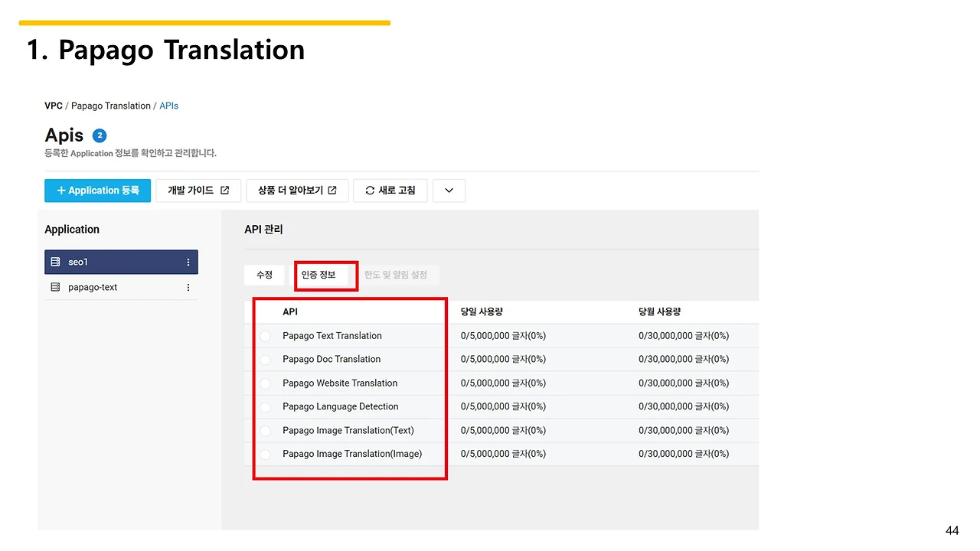Click monthly usage value for Papago Image Translation(Image)
The height and width of the screenshot is (551, 980).
[684, 454]
